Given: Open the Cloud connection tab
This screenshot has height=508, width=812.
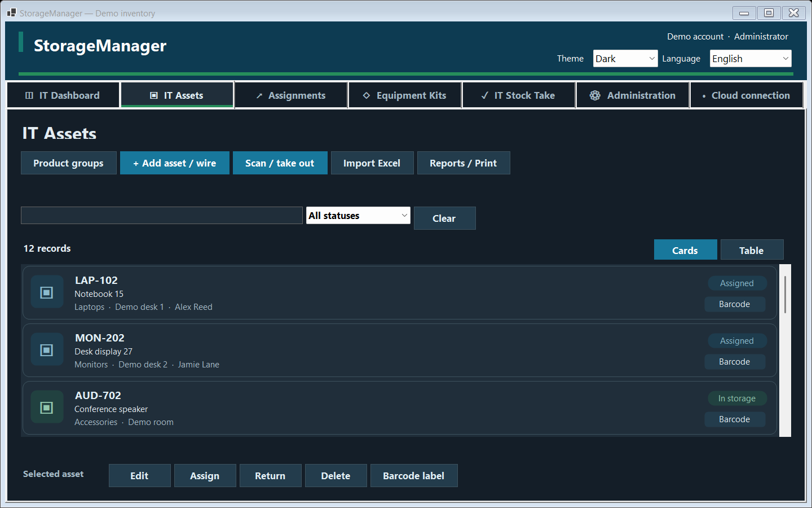Looking at the screenshot, I should 747,95.
